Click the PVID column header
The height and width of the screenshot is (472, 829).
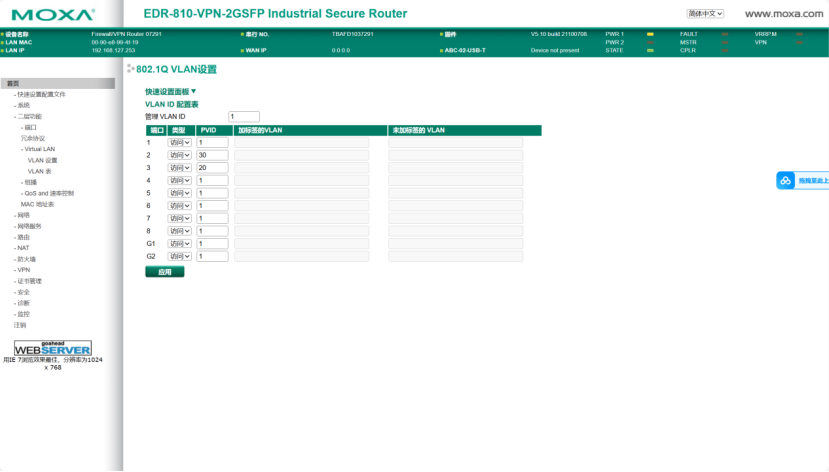pyautogui.click(x=214, y=131)
